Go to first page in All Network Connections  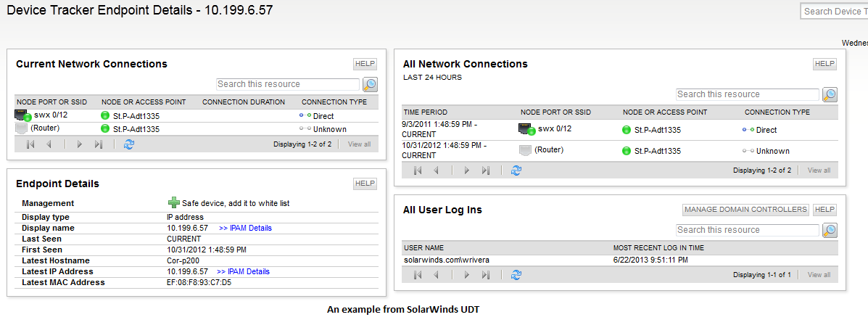tap(418, 170)
